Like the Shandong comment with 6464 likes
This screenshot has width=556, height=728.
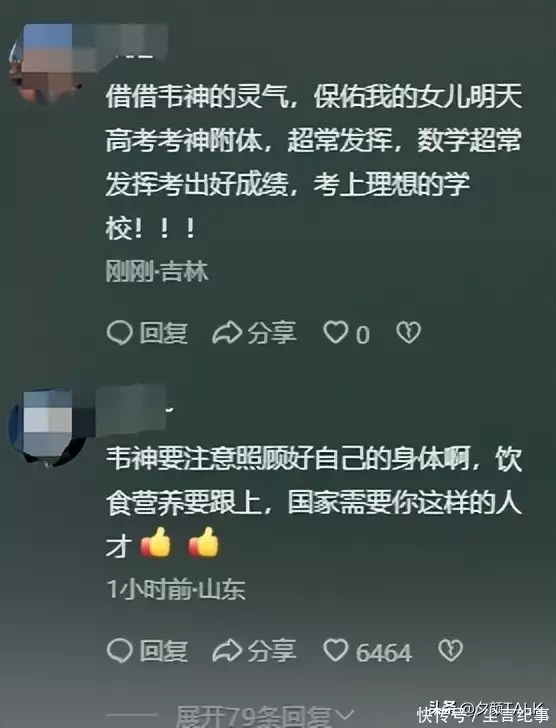[336, 650]
